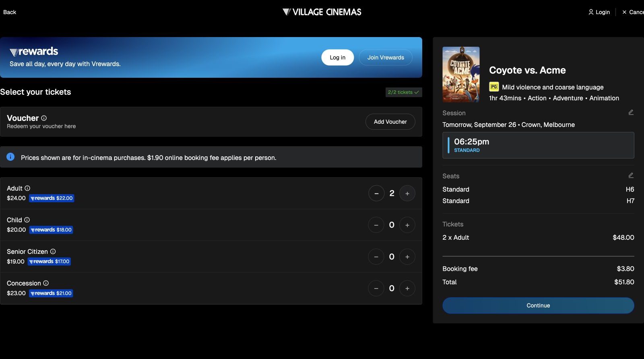Click the Vrewards logo in the banner
The height and width of the screenshot is (359, 644).
[x=34, y=52]
